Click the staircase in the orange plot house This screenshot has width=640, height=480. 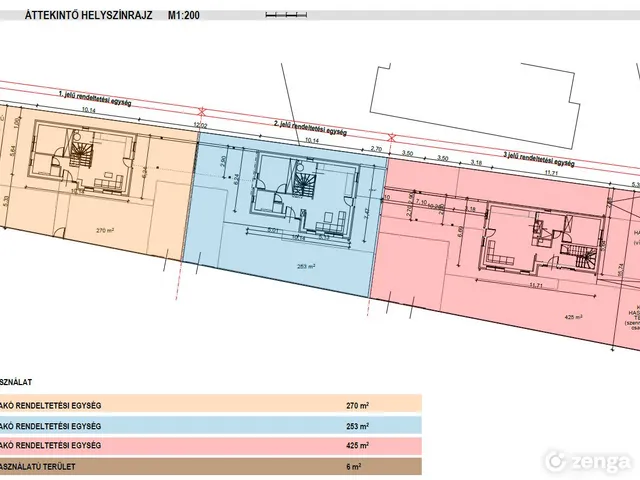tap(81, 154)
